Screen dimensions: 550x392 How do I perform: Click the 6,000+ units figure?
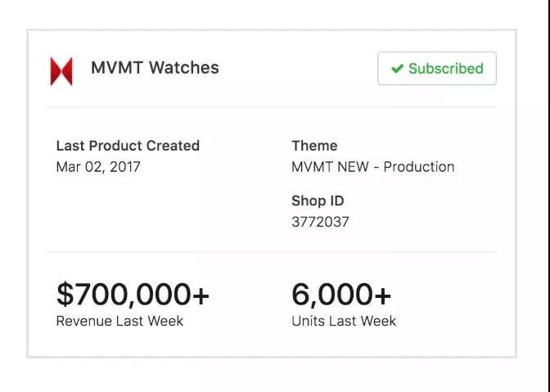(x=341, y=294)
